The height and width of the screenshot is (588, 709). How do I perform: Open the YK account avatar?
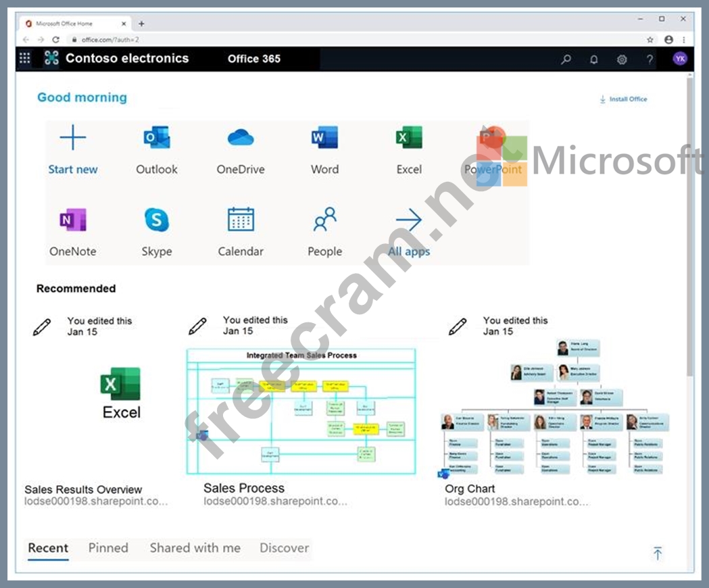tap(680, 58)
